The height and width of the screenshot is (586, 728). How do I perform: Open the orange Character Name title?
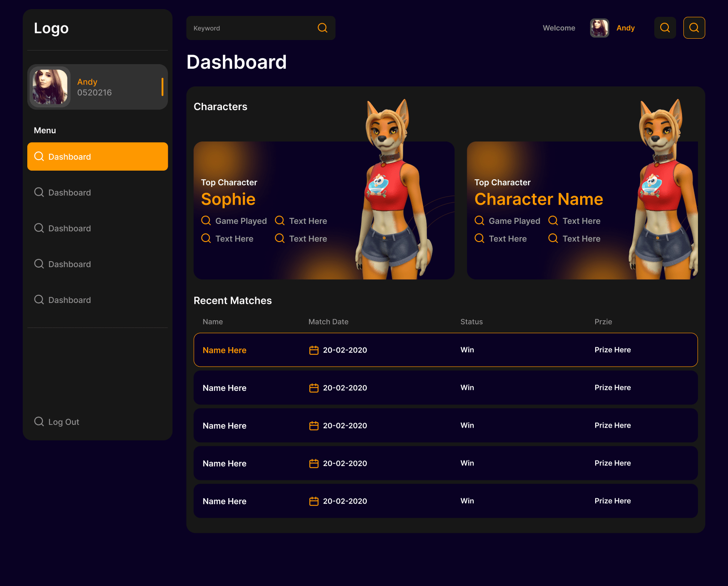[x=539, y=199]
